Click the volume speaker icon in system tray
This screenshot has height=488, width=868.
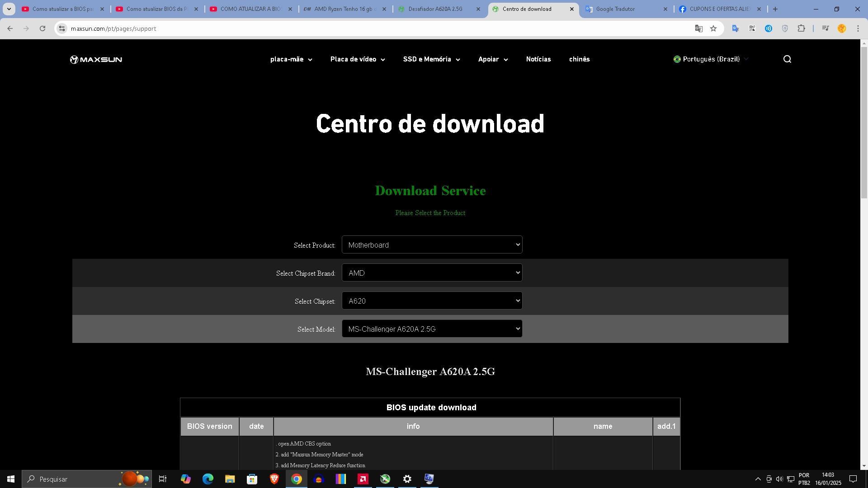point(779,479)
